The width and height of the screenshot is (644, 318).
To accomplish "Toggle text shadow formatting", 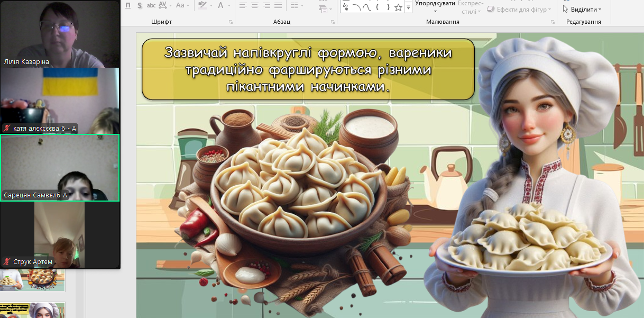I will click(140, 5).
